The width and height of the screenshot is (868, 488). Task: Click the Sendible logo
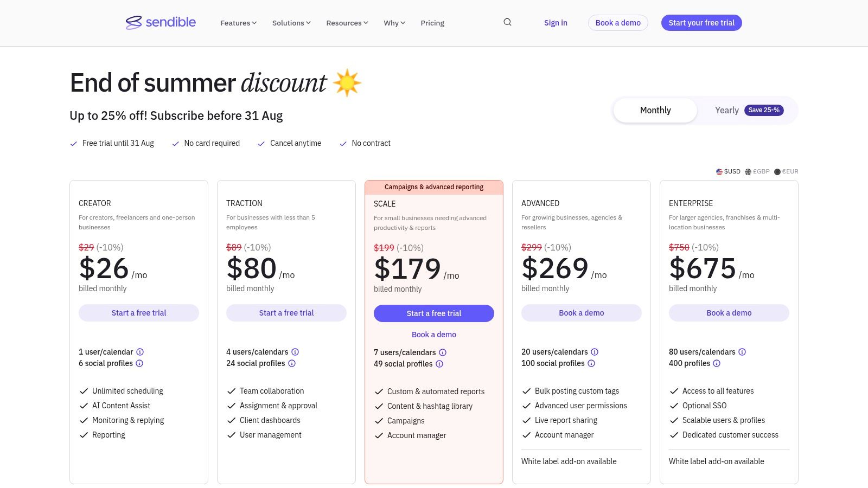point(161,22)
